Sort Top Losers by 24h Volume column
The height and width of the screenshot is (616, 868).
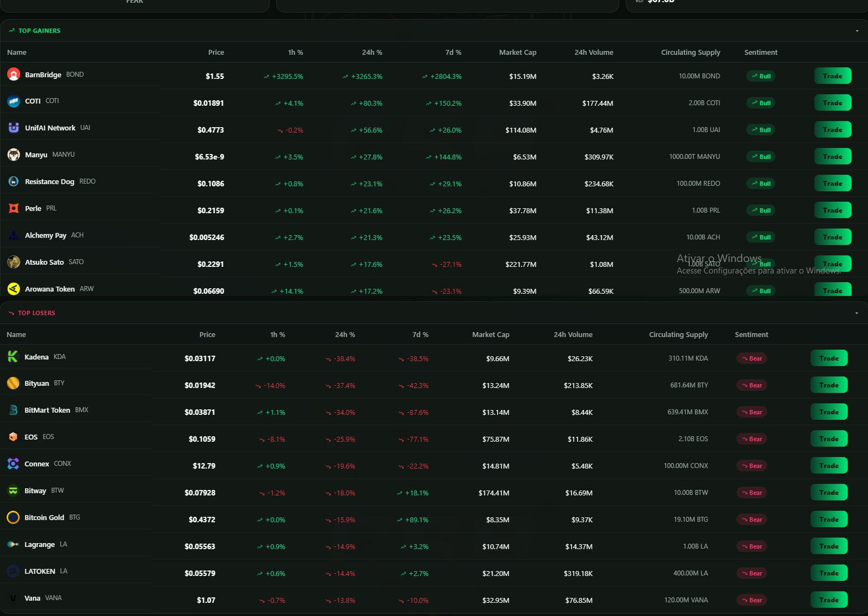click(573, 334)
